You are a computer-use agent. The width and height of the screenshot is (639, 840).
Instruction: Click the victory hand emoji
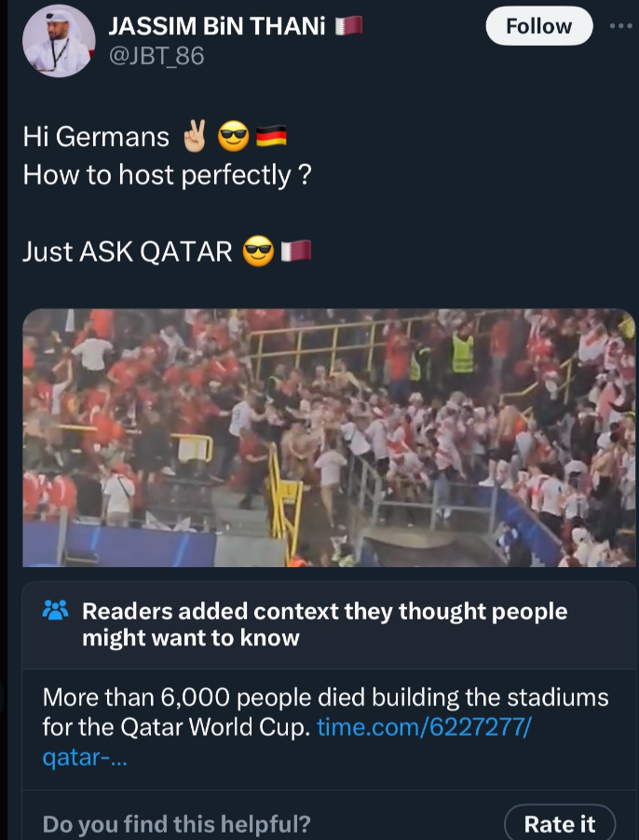click(x=196, y=138)
